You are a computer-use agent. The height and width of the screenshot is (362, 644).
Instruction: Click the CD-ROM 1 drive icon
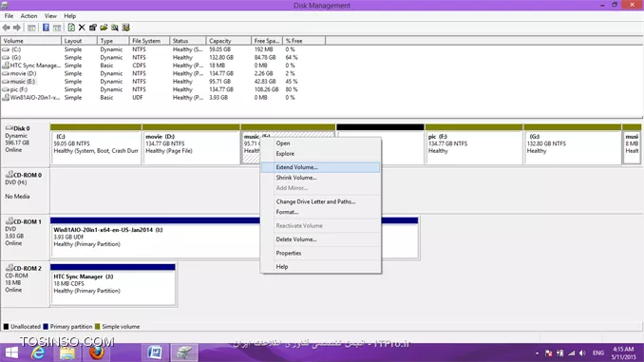[x=9, y=221]
